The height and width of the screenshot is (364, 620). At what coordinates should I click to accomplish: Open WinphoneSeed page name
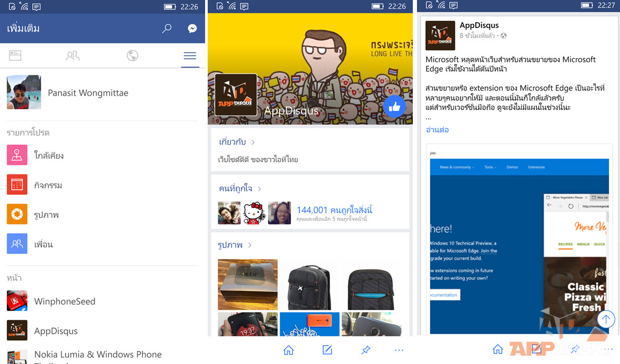click(65, 301)
